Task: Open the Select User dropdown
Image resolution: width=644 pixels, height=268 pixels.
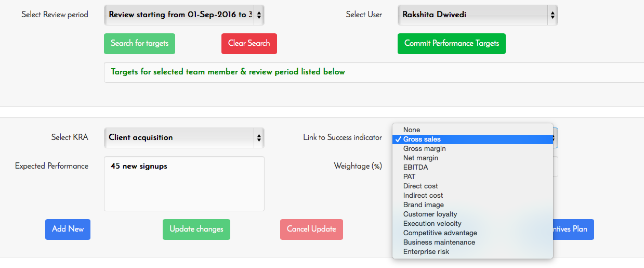Action: coord(478,15)
